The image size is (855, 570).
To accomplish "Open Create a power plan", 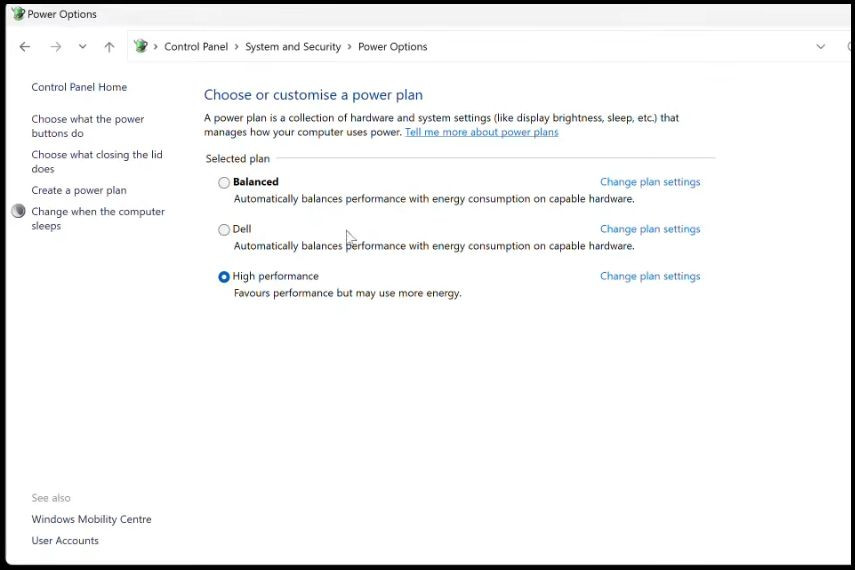I will coord(79,190).
